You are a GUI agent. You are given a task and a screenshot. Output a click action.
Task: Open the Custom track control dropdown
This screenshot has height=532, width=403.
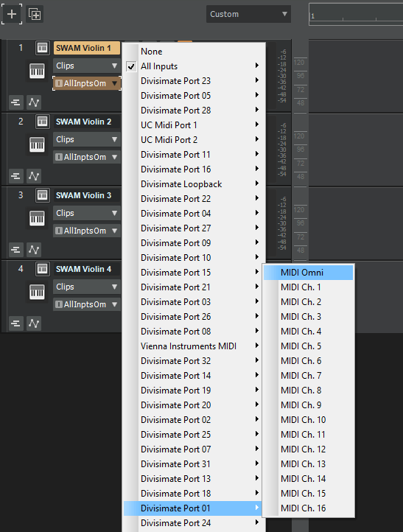248,14
